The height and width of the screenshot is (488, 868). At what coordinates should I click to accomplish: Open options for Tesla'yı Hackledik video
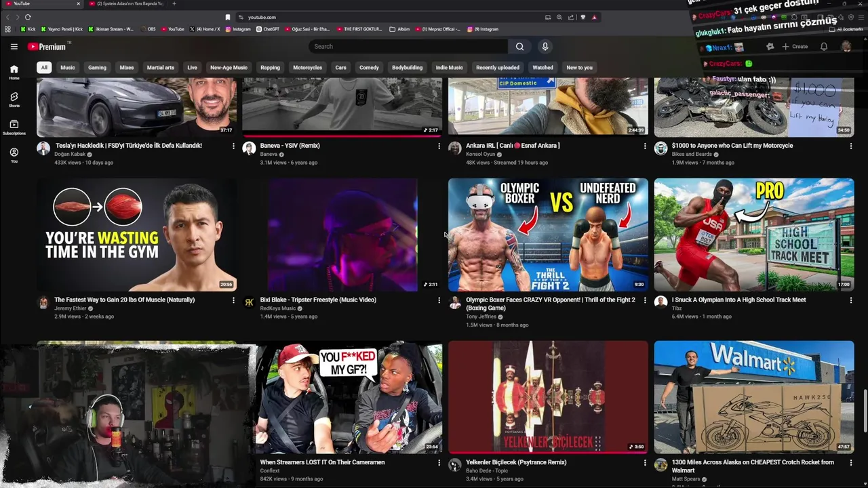233,146
